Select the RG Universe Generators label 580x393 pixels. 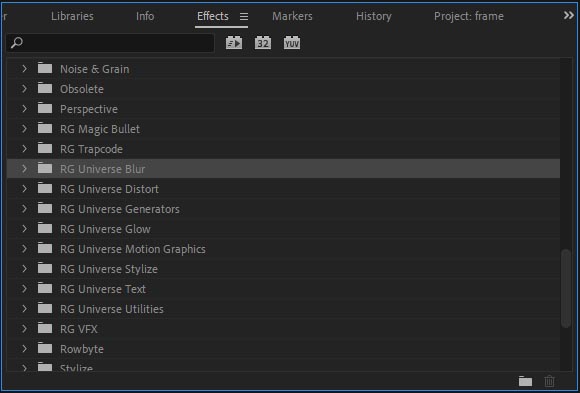click(x=120, y=209)
